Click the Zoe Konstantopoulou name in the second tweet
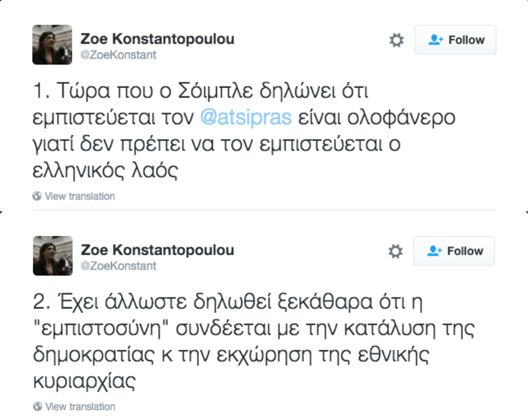Image resolution: width=528 pixels, height=420 pixels. click(x=157, y=250)
